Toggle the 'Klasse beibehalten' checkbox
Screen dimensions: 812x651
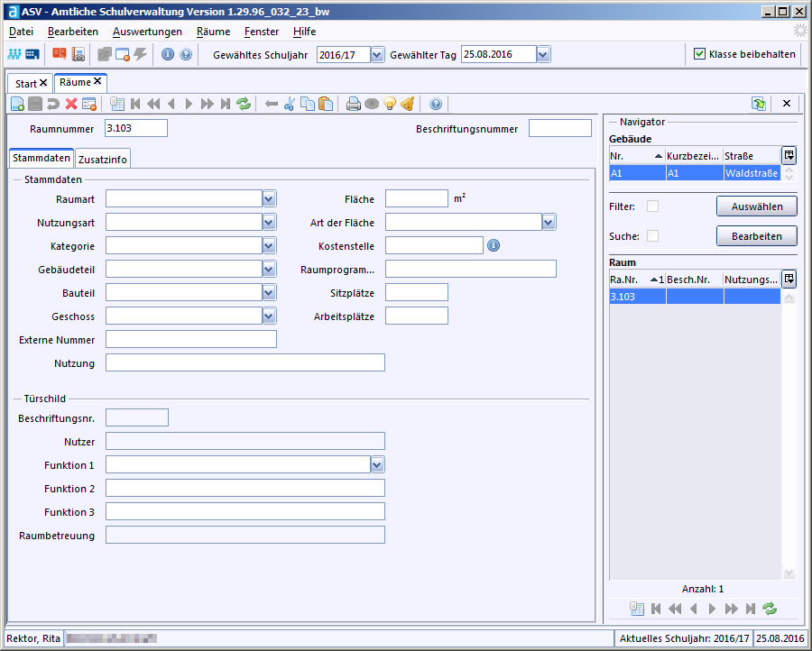coord(699,54)
